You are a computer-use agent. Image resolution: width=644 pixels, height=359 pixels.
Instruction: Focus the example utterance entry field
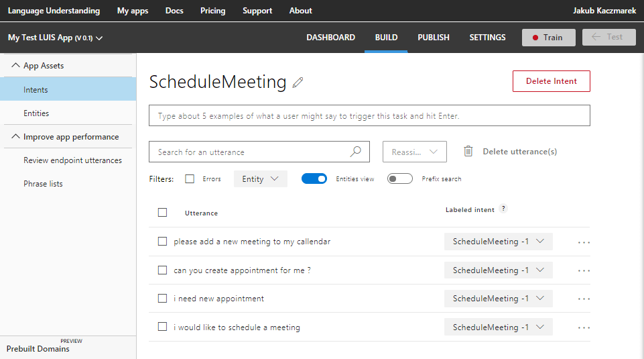click(369, 115)
